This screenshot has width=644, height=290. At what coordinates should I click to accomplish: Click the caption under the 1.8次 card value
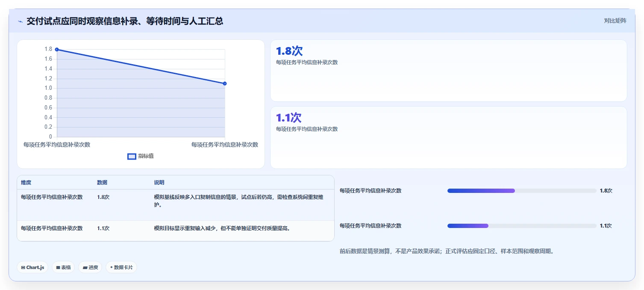[307, 62]
